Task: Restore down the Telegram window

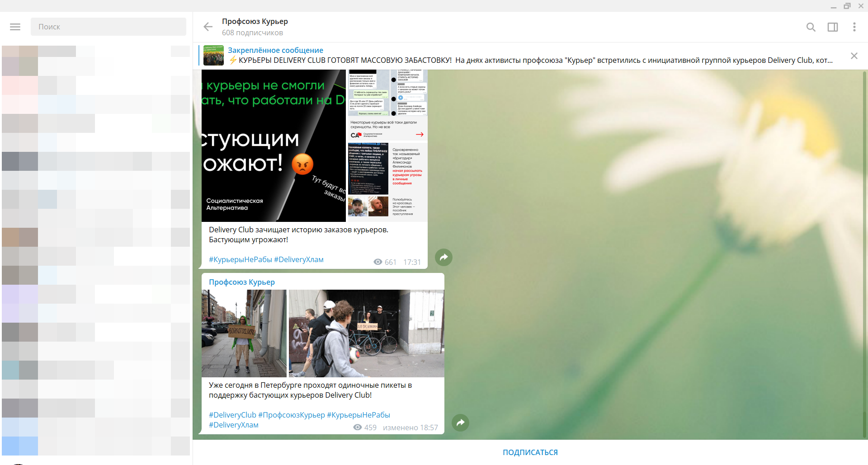Action: click(847, 6)
